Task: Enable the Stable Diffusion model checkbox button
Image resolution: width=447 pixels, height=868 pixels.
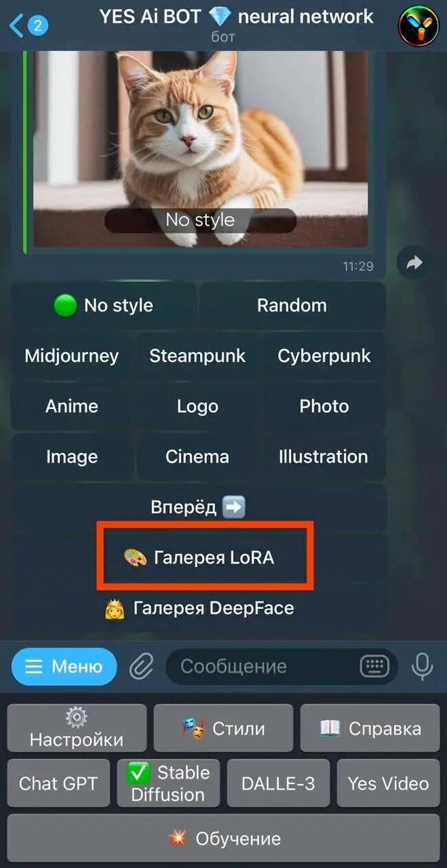Action: [x=168, y=783]
